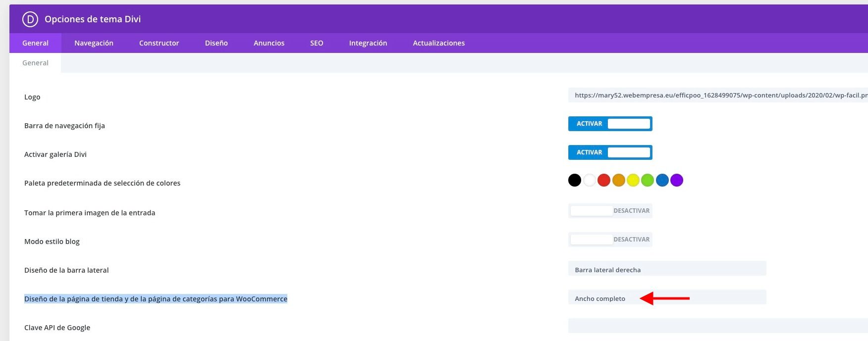868x341 pixels.
Task: Pick the purple palette color
Action: tap(677, 180)
